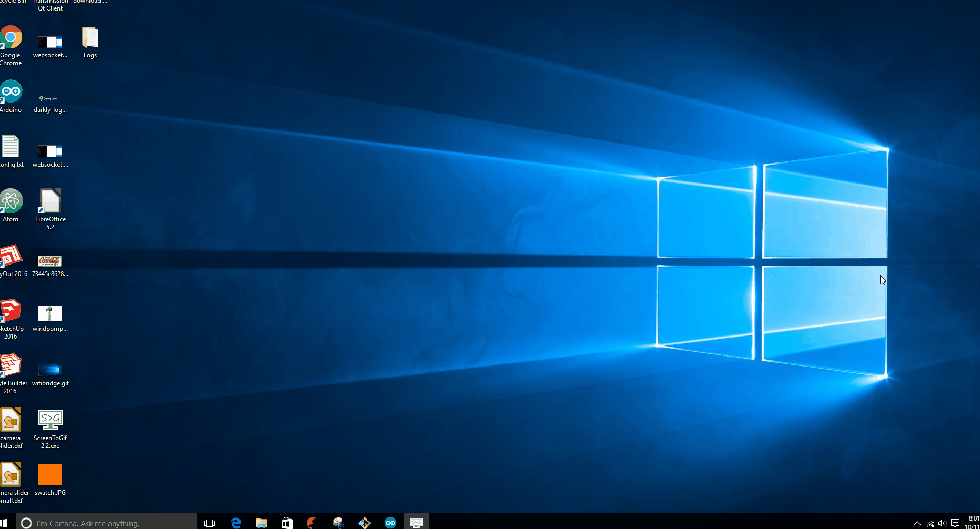Open the Snipping Tool scissors icon on taskbar
This screenshot has height=529, width=980.
tap(338, 523)
